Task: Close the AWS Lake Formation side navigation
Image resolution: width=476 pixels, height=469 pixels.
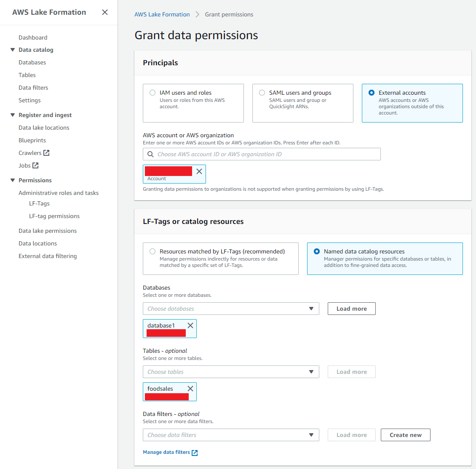Action: pos(105,12)
